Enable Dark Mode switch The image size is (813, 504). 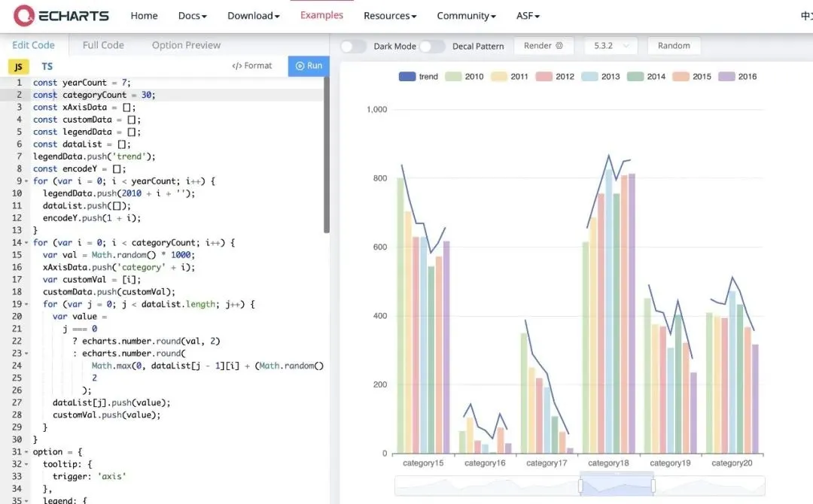coord(352,46)
